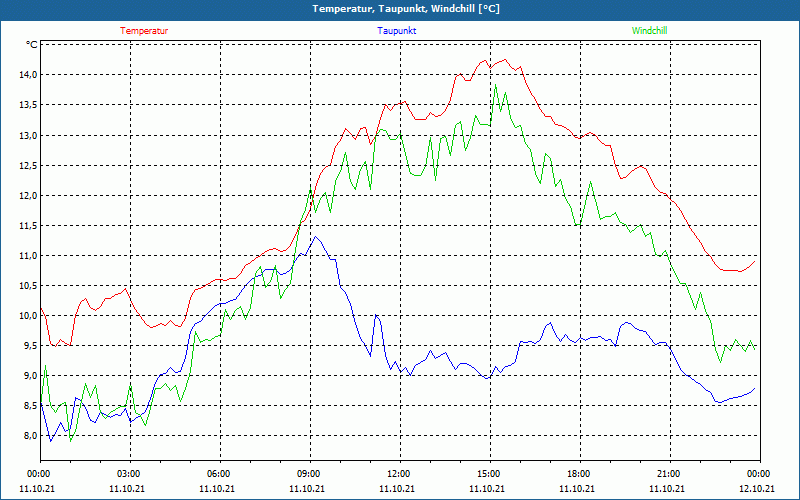
Task: Click the 18:00 time axis label
Action: [580, 474]
